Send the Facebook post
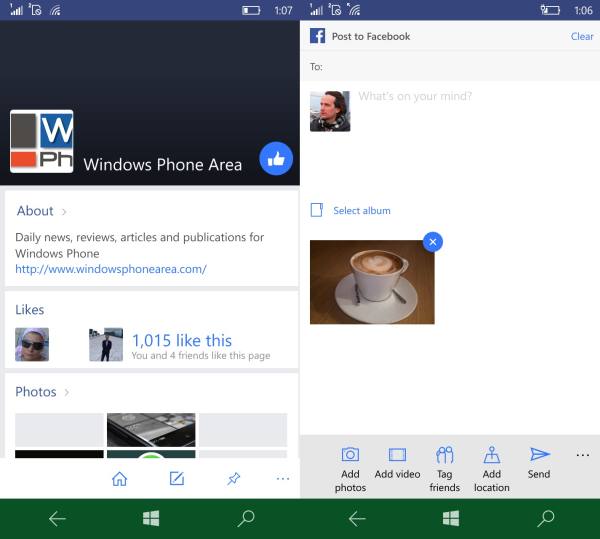 [x=539, y=463]
